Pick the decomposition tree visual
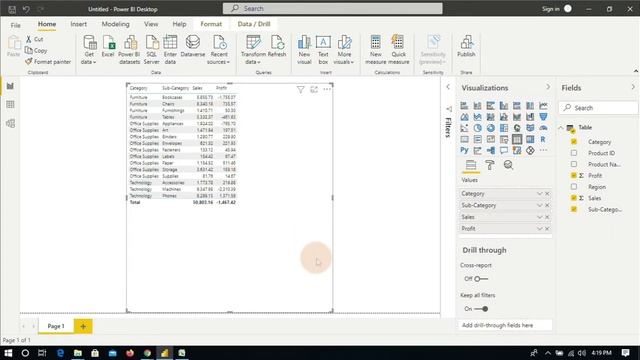 491,150
